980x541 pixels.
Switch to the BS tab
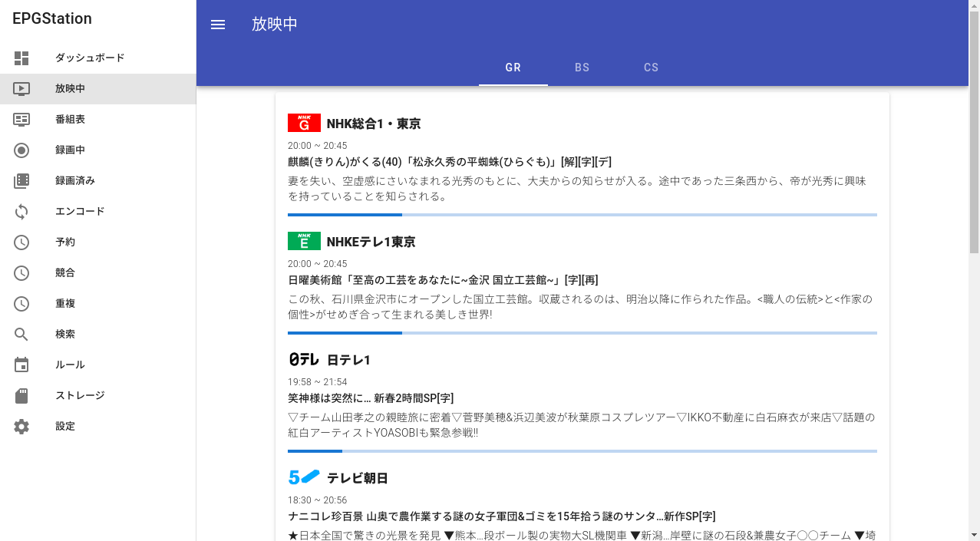582,68
